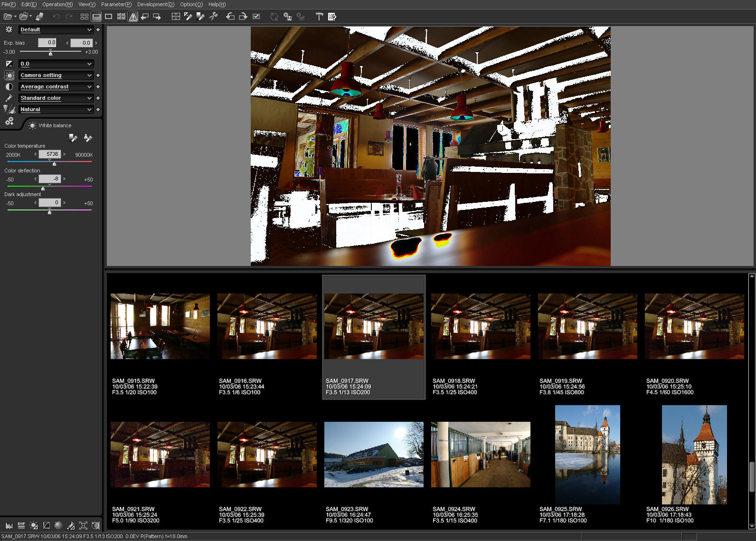Open the Average contrast dropdown
The image size is (756, 541).
(89, 87)
